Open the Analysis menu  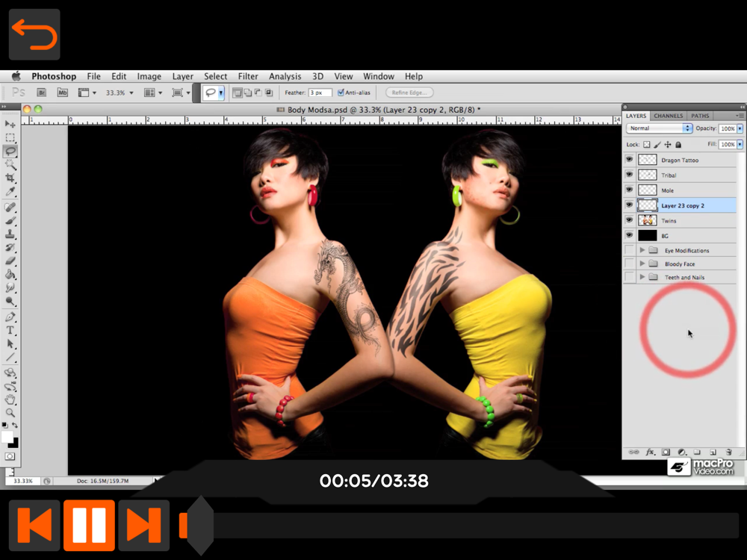coord(285,76)
